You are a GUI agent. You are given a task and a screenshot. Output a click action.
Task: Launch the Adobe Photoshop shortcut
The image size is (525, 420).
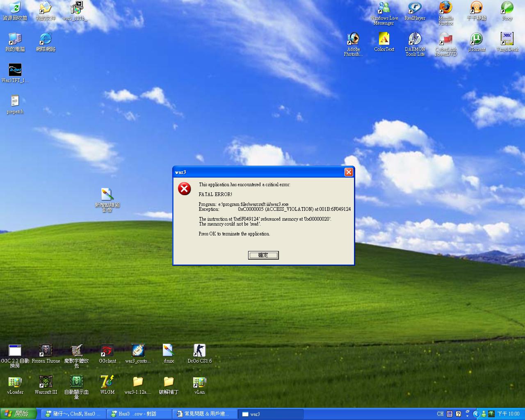point(353,44)
